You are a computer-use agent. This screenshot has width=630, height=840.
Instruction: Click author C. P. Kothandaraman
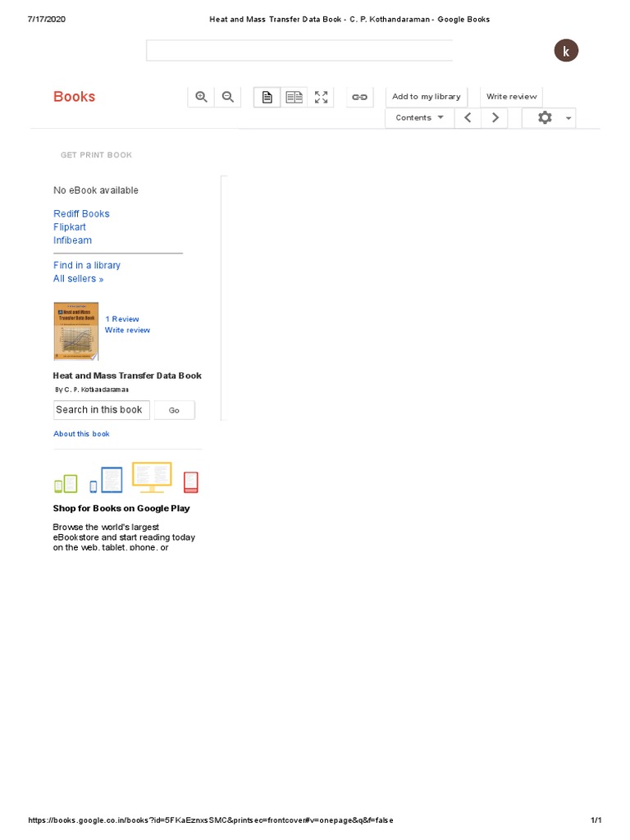coord(97,390)
